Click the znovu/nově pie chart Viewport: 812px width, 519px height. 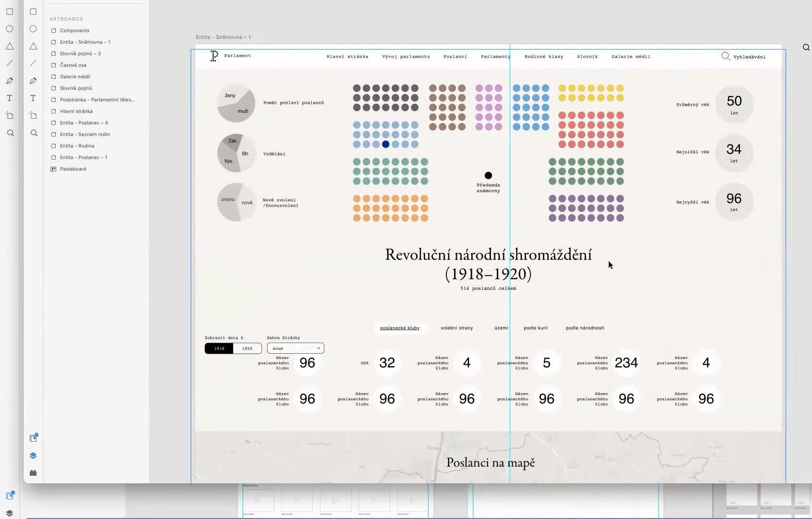point(236,202)
